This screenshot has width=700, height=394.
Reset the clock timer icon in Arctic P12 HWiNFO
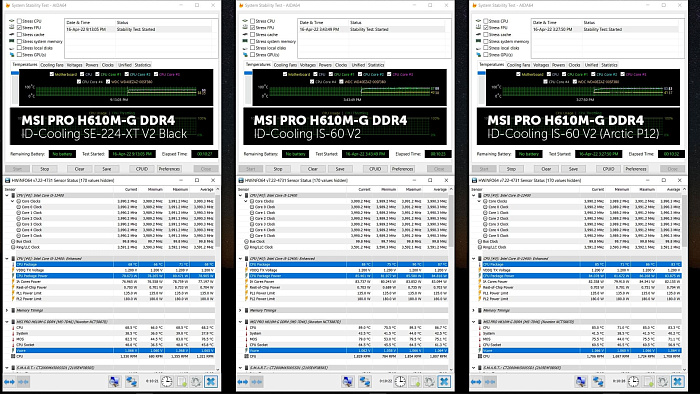(633, 382)
